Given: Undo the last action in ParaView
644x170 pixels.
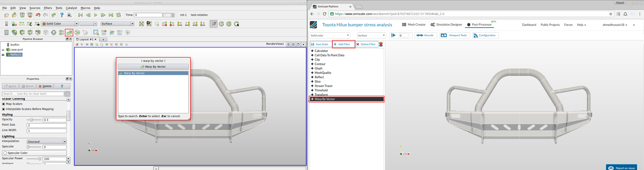Looking at the screenshot, I should [x=38, y=15].
